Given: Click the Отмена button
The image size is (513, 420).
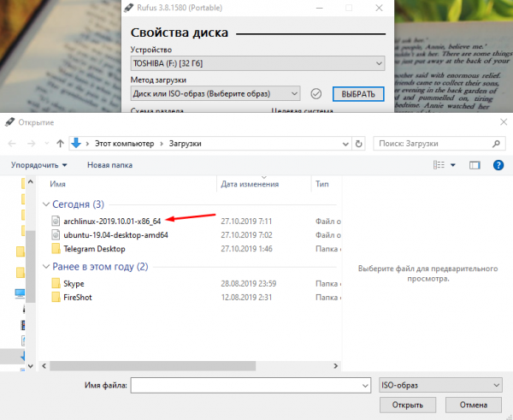Looking at the screenshot, I should tap(474, 405).
